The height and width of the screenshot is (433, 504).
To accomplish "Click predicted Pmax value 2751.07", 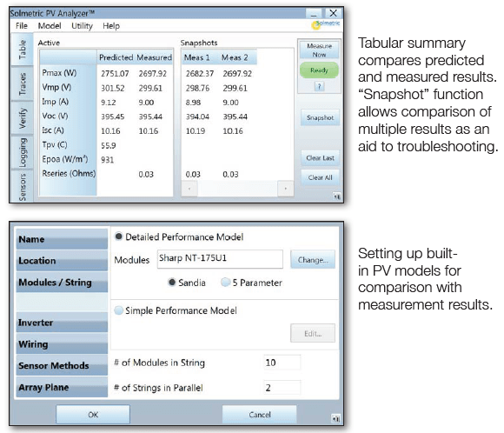I will (115, 74).
